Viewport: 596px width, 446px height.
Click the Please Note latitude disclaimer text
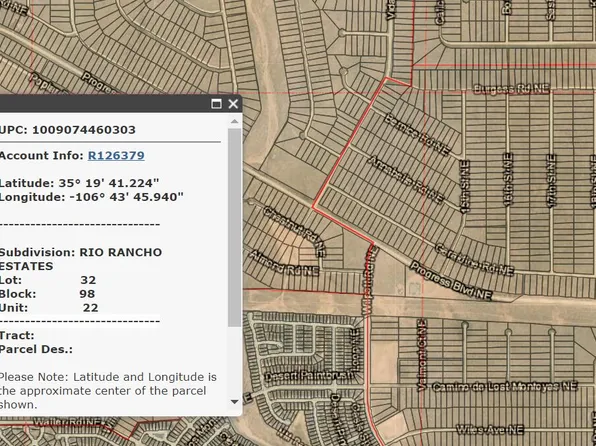(x=108, y=391)
